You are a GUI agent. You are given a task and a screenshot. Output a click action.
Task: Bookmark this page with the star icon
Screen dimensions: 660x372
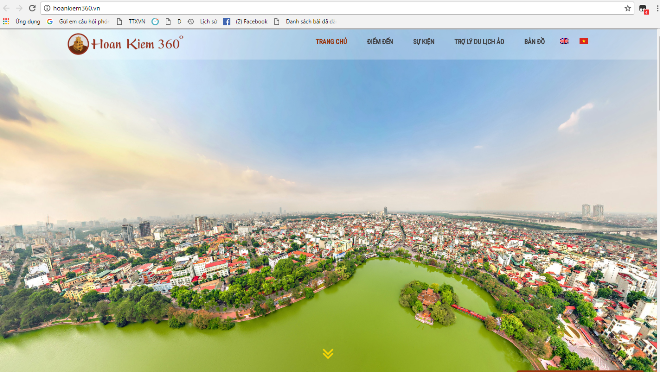[628, 8]
